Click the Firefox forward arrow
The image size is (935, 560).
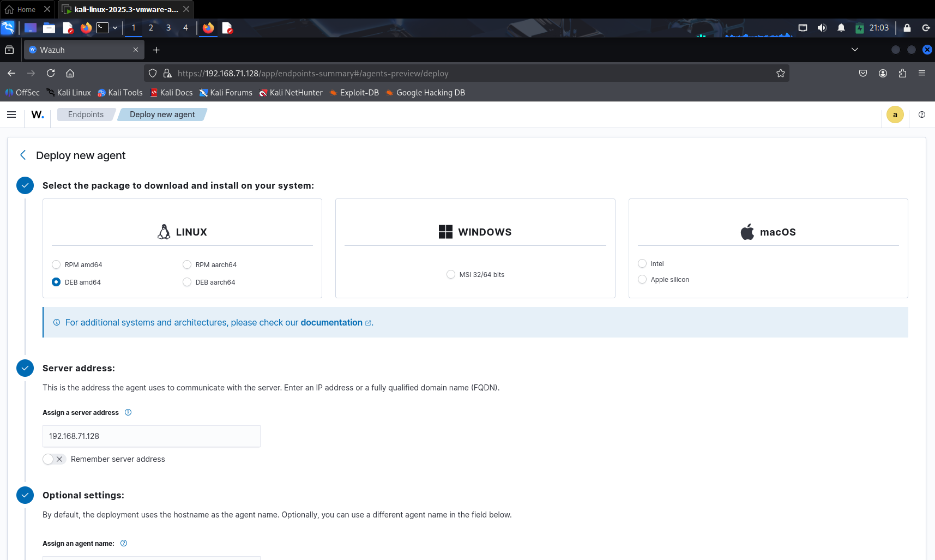[31, 73]
